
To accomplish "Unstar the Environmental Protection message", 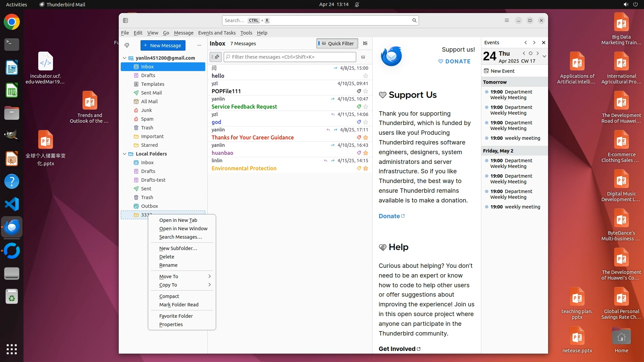I will pyautogui.click(x=366, y=169).
